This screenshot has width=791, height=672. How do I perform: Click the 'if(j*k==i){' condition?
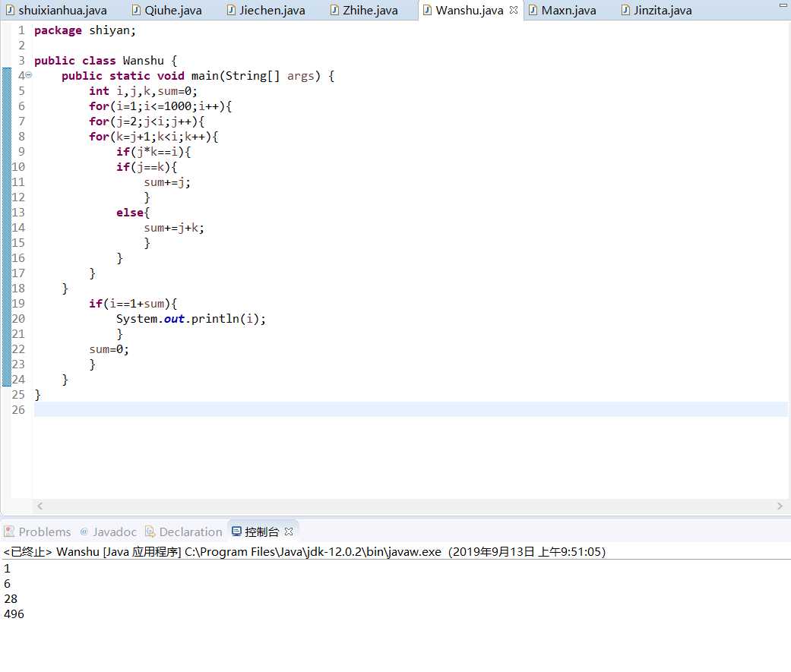[153, 152]
